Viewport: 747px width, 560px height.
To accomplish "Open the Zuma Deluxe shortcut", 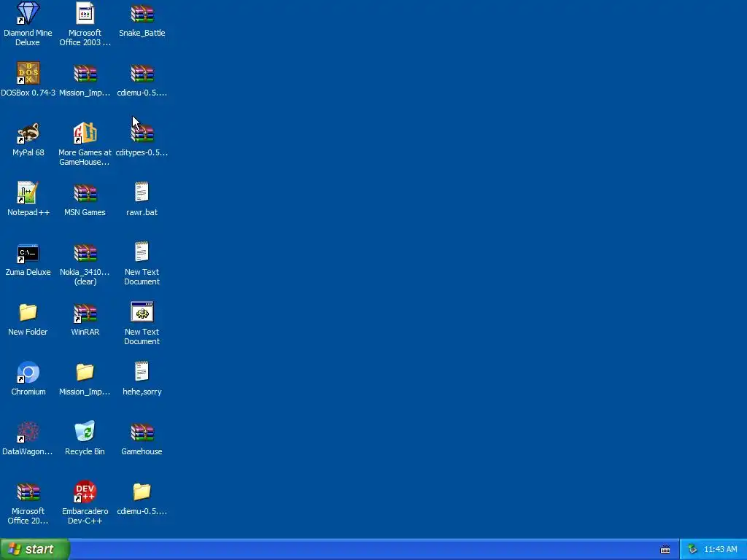I will tap(28, 253).
